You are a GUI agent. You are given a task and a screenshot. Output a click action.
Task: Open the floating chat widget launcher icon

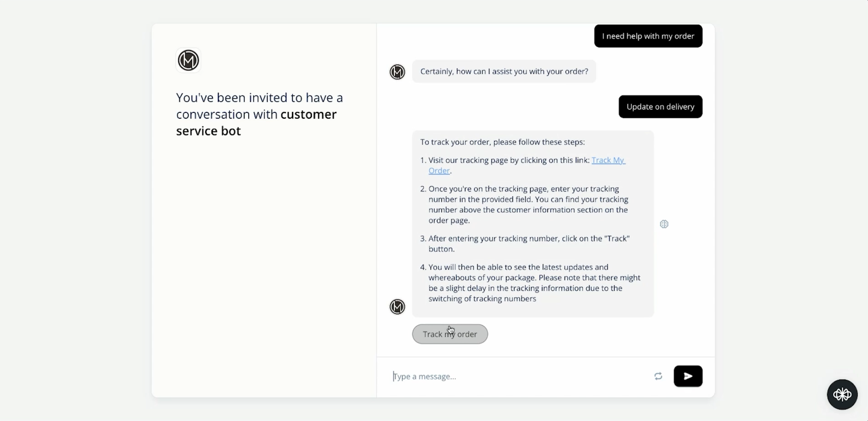842,394
